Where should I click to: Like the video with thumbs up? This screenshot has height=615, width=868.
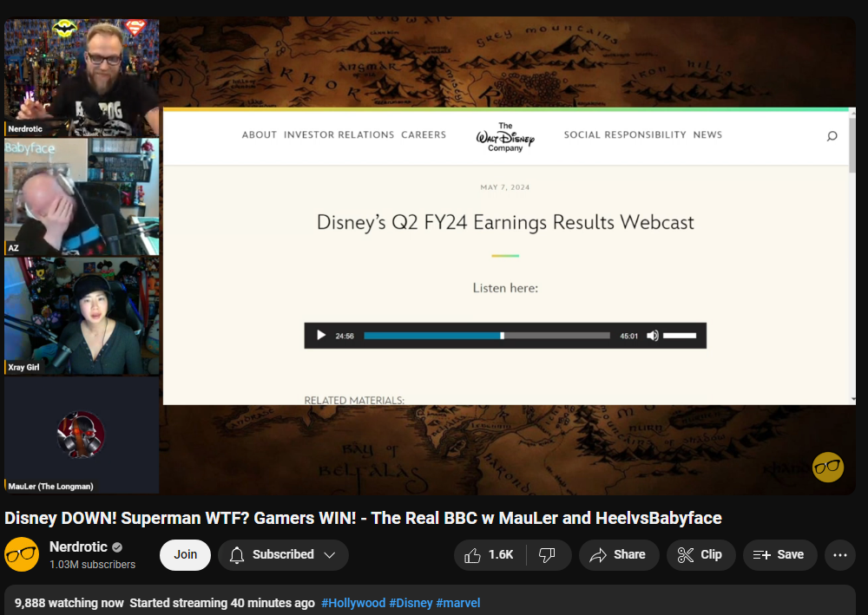coord(490,555)
